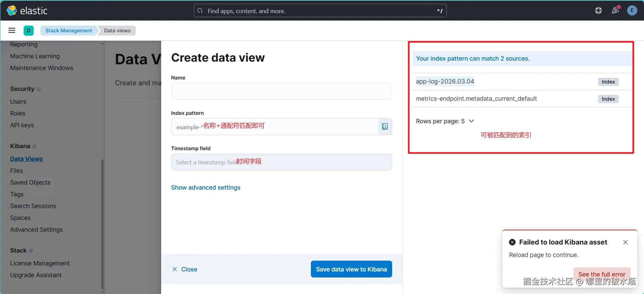
Task: Go to the Stack Management breadcrumb
Action: point(69,31)
